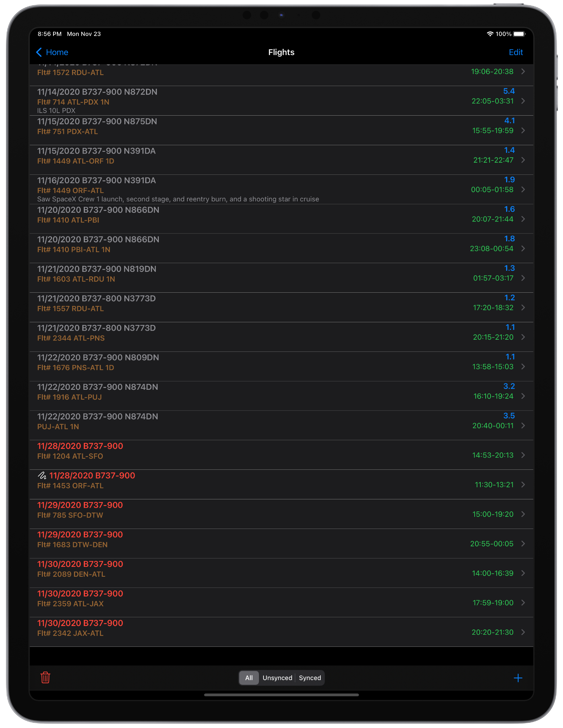The height and width of the screenshot is (728, 563).
Task: Select flight 785 SFO-DTW entry
Action: [x=281, y=514]
